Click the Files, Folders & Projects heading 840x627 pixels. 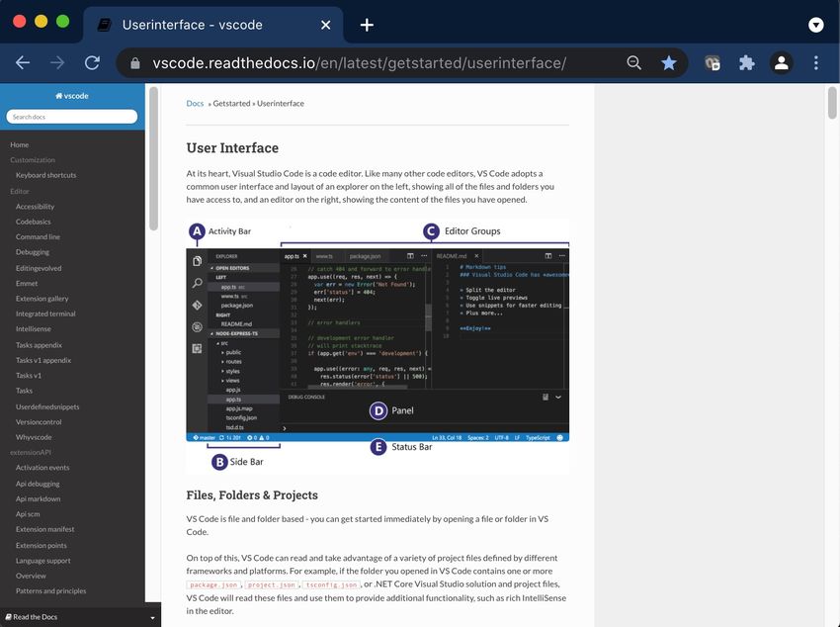[252, 495]
